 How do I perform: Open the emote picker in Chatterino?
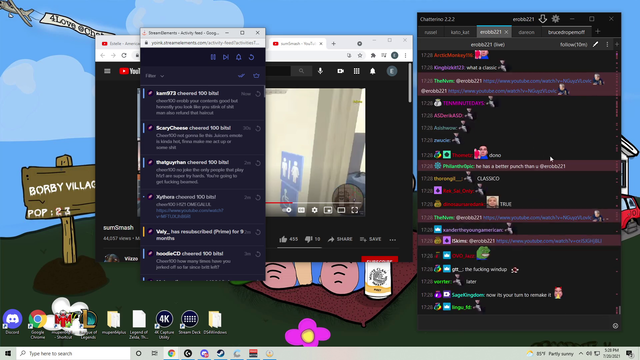[615, 326]
